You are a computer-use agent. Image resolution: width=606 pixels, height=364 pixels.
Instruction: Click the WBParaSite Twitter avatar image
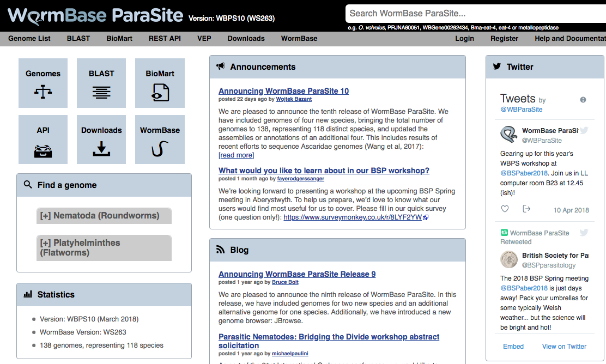[x=509, y=135]
